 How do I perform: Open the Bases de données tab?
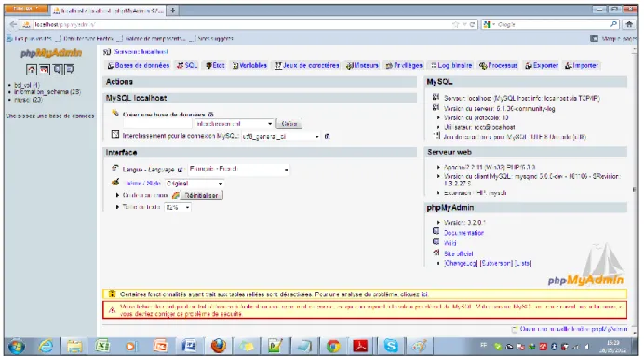click(139, 65)
